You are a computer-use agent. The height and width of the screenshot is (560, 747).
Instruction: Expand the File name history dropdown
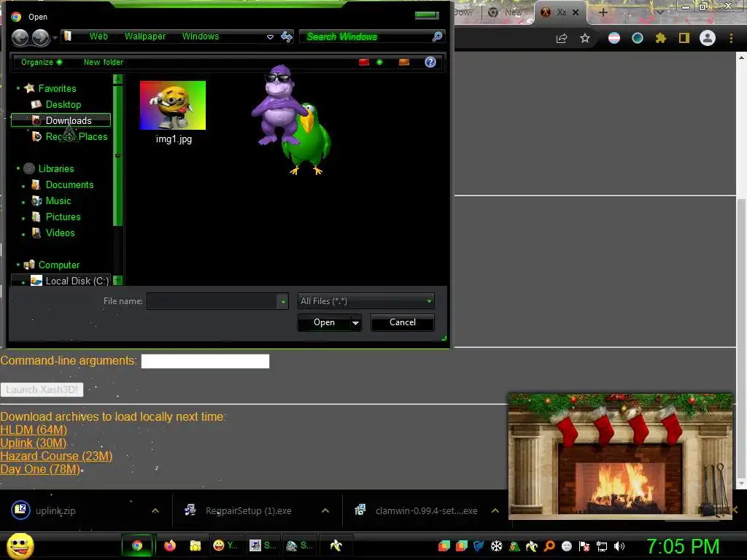pyautogui.click(x=284, y=301)
